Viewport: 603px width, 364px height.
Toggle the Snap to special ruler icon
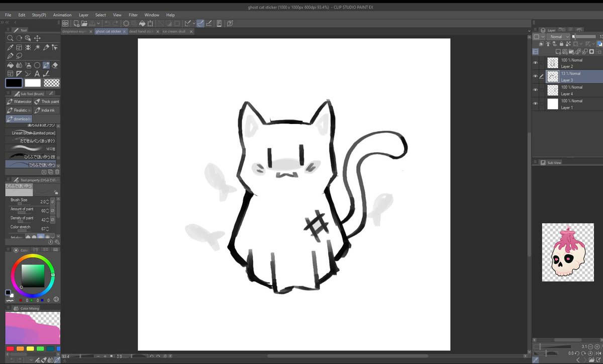click(x=200, y=23)
